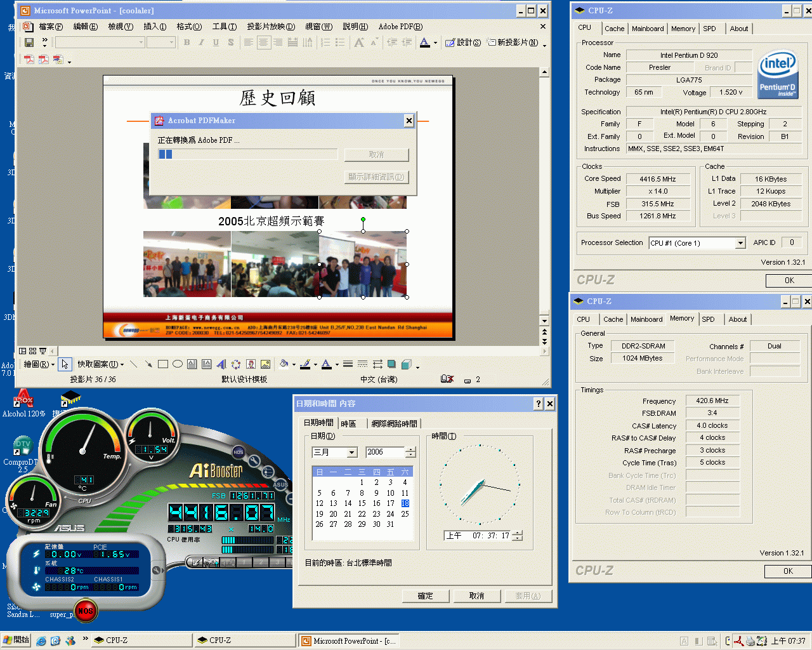Click the Line Style icon
This screenshot has width=812, height=650.
[348, 364]
